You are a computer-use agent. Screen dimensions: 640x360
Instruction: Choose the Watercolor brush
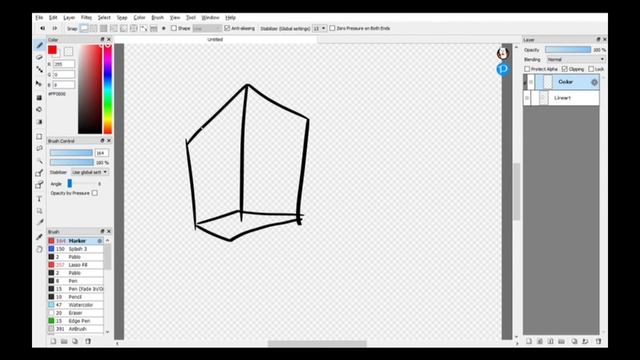tap(76, 305)
